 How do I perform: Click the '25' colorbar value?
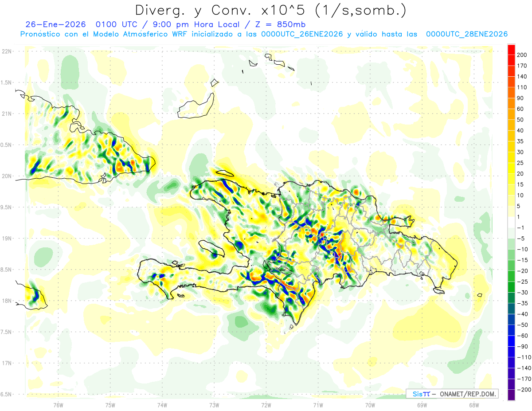[x=520, y=163]
